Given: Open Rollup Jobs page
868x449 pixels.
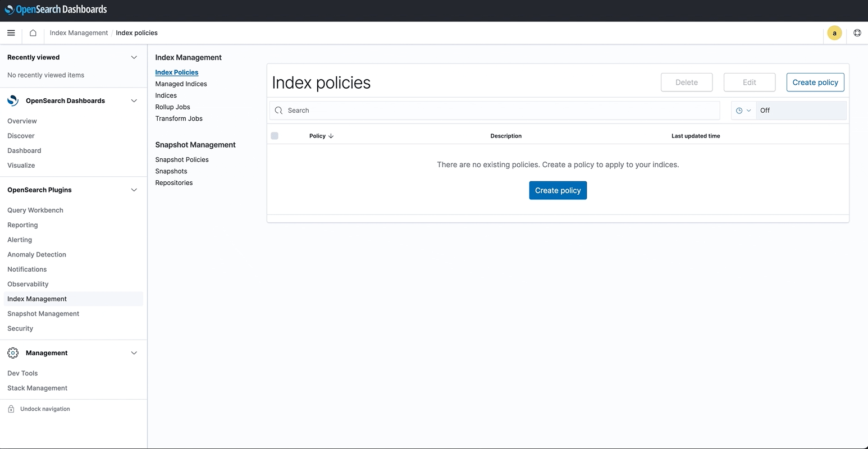Looking at the screenshot, I should (172, 107).
